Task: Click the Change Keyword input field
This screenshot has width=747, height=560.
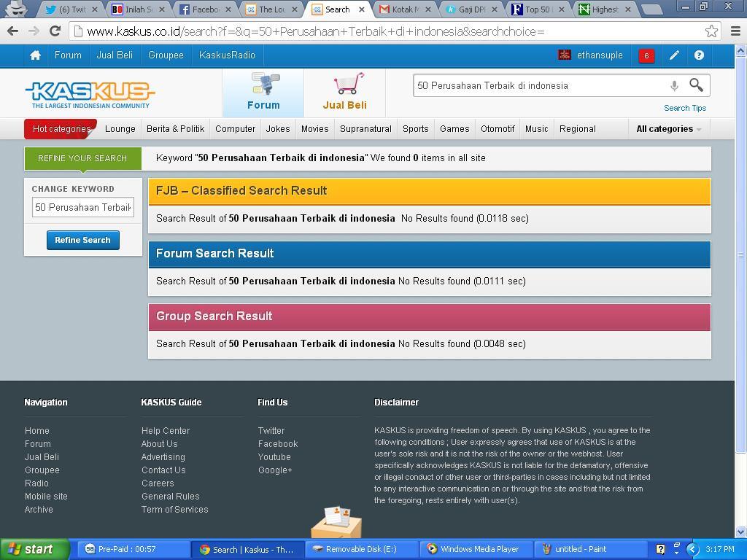Action: click(x=83, y=207)
